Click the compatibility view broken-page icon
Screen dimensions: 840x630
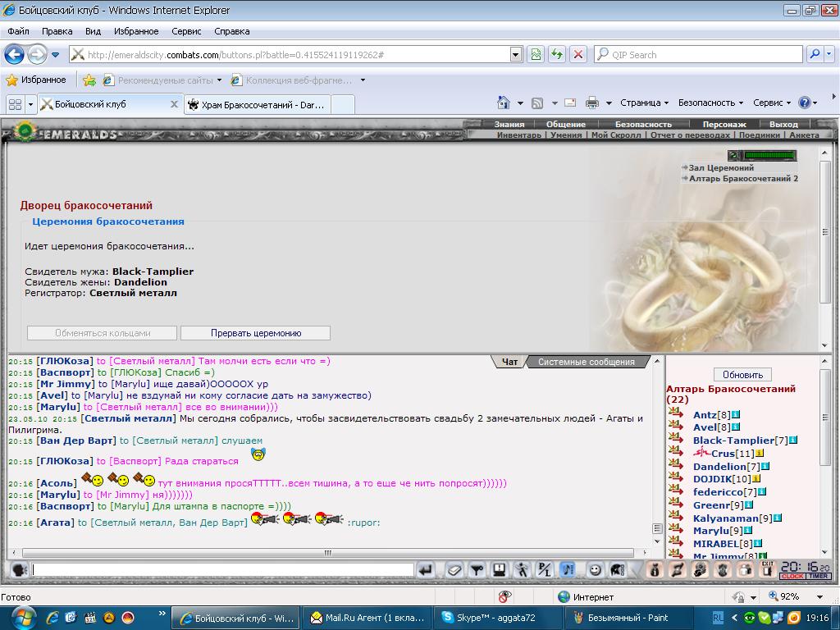[x=536, y=54]
